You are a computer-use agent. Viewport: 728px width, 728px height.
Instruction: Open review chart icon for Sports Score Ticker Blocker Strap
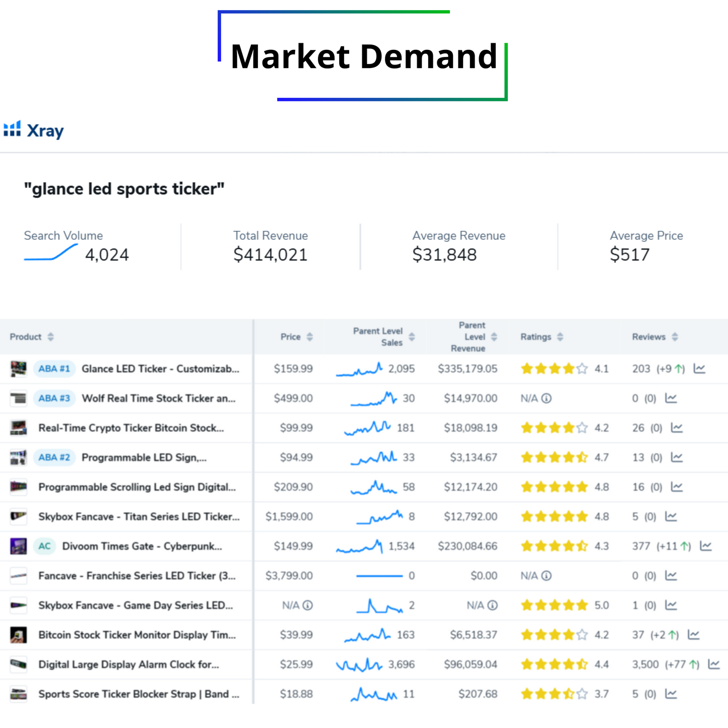tap(671, 694)
